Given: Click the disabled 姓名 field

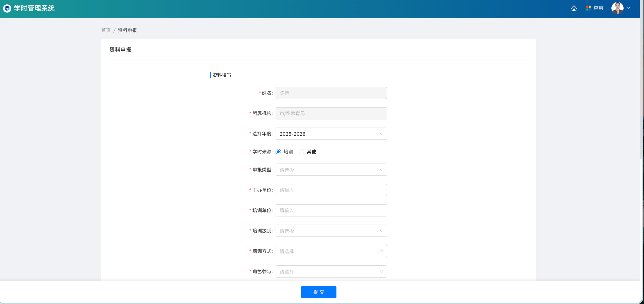Looking at the screenshot, I should point(331,93).
